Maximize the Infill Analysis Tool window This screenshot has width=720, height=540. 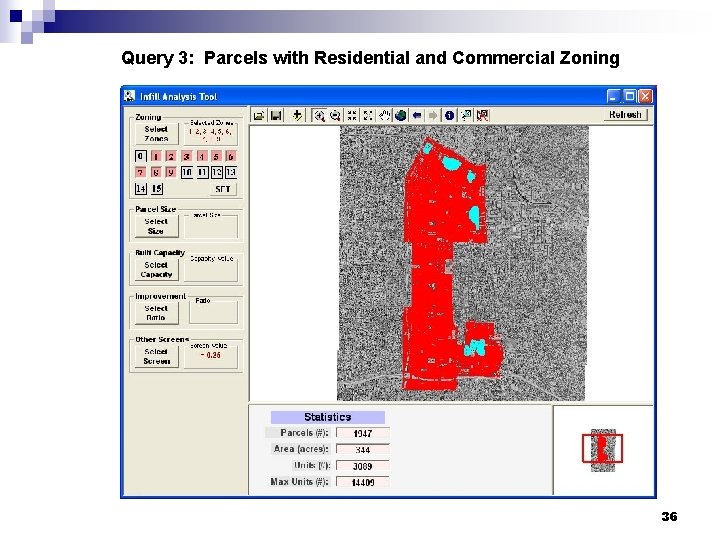pyautogui.click(x=630, y=96)
